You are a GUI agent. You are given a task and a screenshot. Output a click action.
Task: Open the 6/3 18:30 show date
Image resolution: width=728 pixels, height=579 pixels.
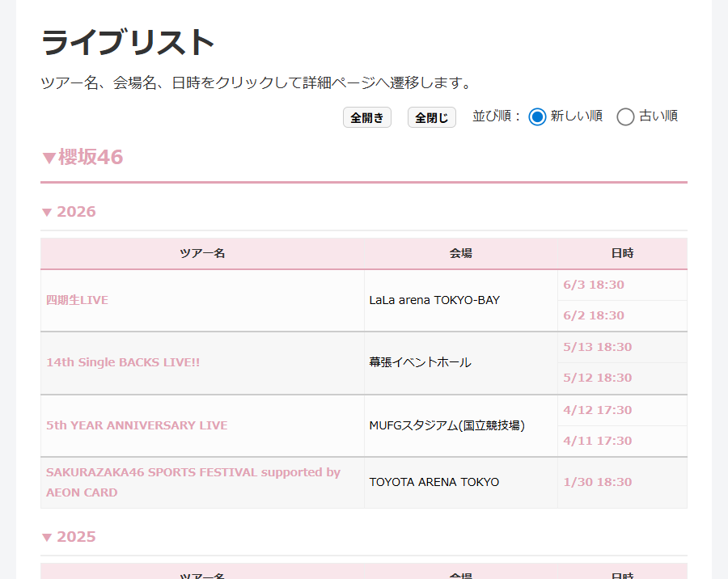pyautogui.click(x=594, y=285)
